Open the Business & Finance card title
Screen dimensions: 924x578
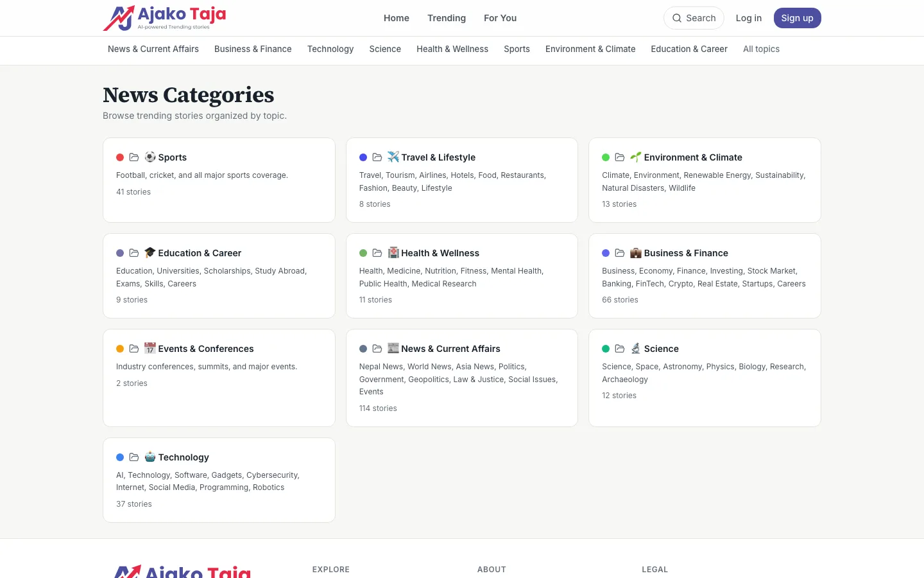click(x=686, y=253)
